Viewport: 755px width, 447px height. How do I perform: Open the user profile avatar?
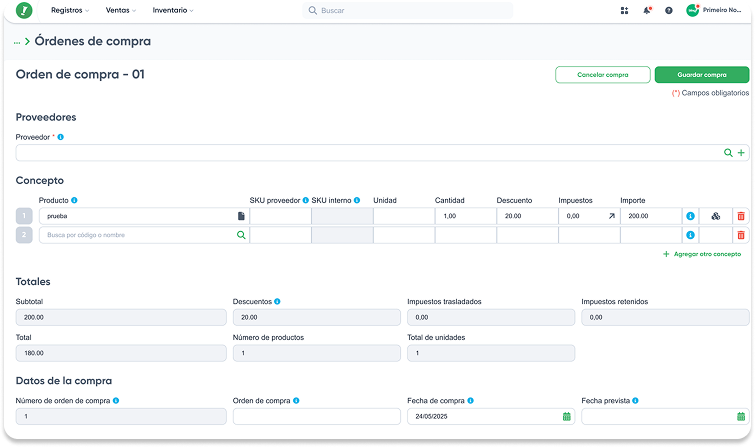point(692,10)
